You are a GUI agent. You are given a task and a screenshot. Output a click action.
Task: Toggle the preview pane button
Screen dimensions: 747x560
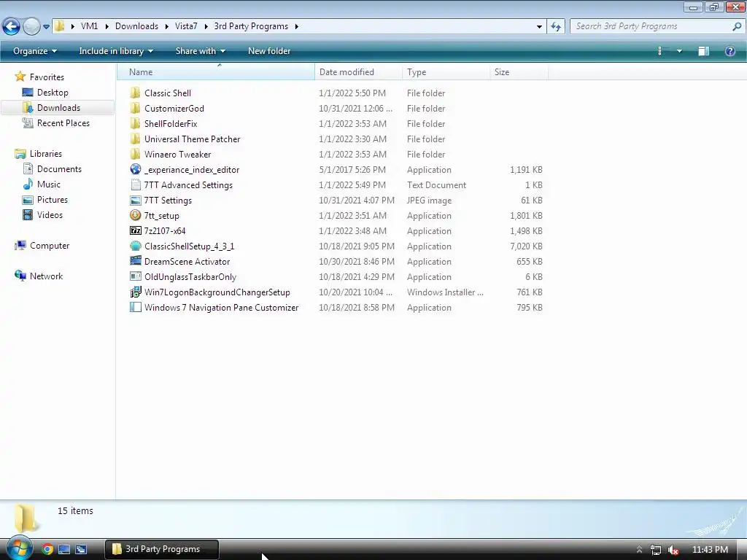[x=704, y=51]
